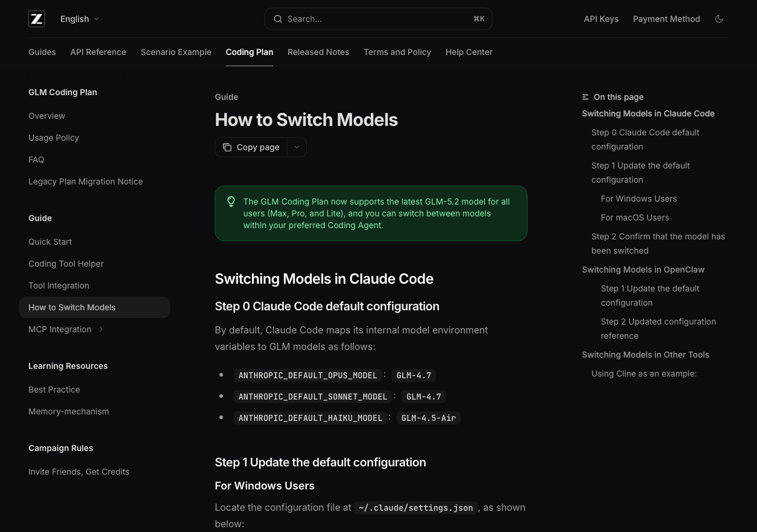Click the Search field
The height and width of the screenshot is (532, 757).
tap(378, 19)
